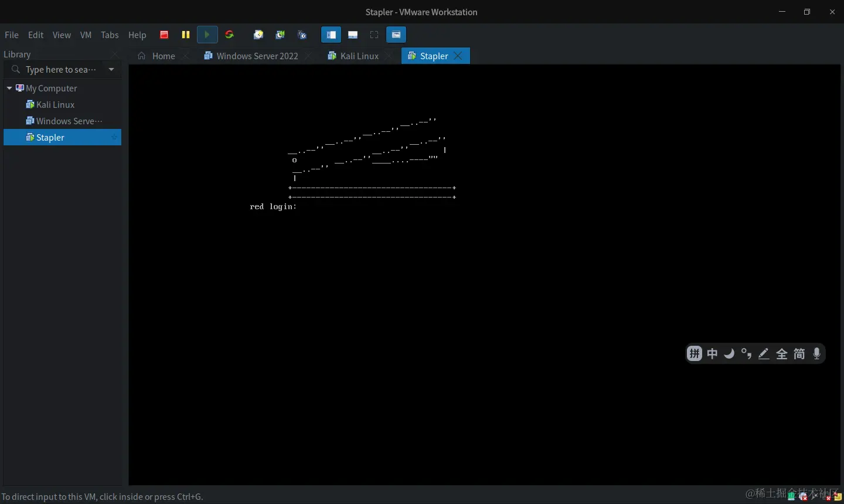
Task: Click the red login prompt in the console
Action: pyautogui.click(x=273, y=207)
